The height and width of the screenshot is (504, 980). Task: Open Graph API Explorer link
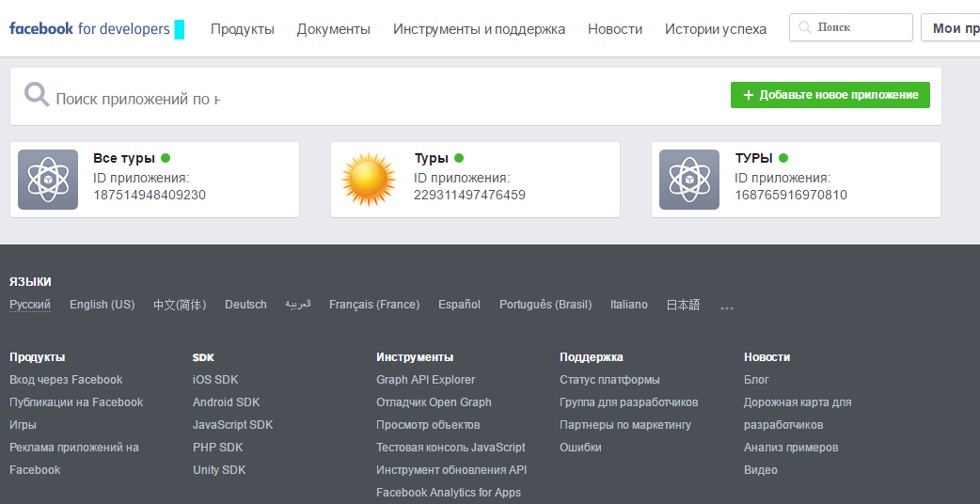coord(426,380)
